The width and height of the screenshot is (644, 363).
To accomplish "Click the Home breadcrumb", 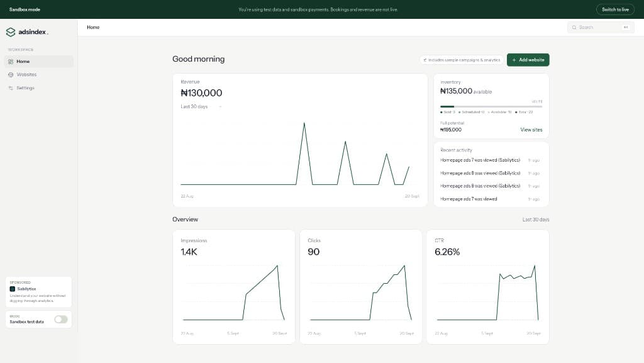I will pyautogui.click(x=93, y=28).
